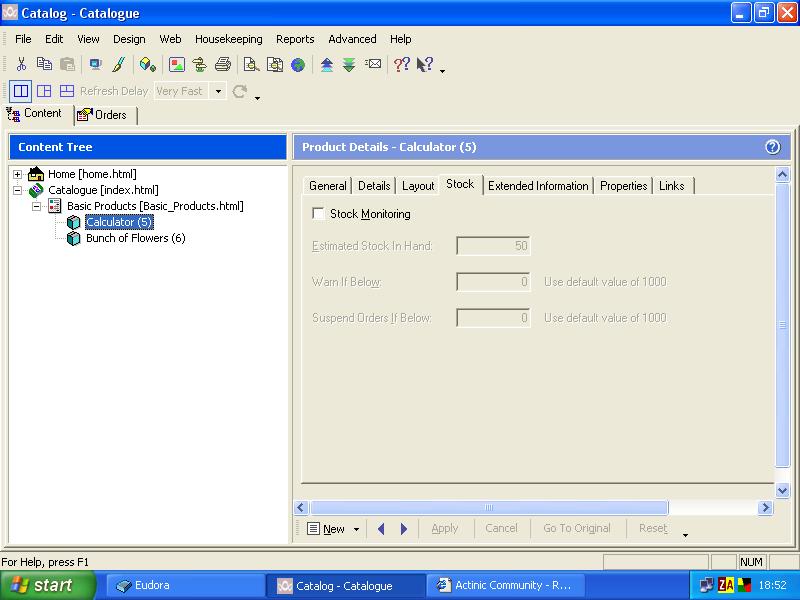The height and width of the screenshot is (600, 800).
Task: Click the left blue arrow navigation icon
Action: coord(381,529)
